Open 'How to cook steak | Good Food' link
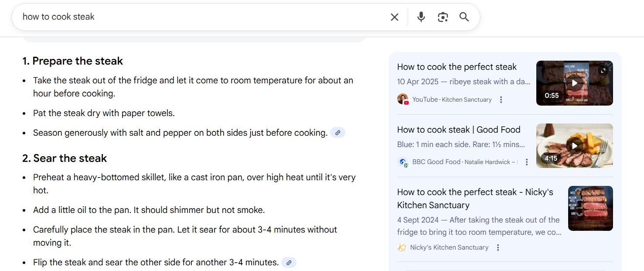The height and width of the screenshot is (271, 644). point(458,129)
